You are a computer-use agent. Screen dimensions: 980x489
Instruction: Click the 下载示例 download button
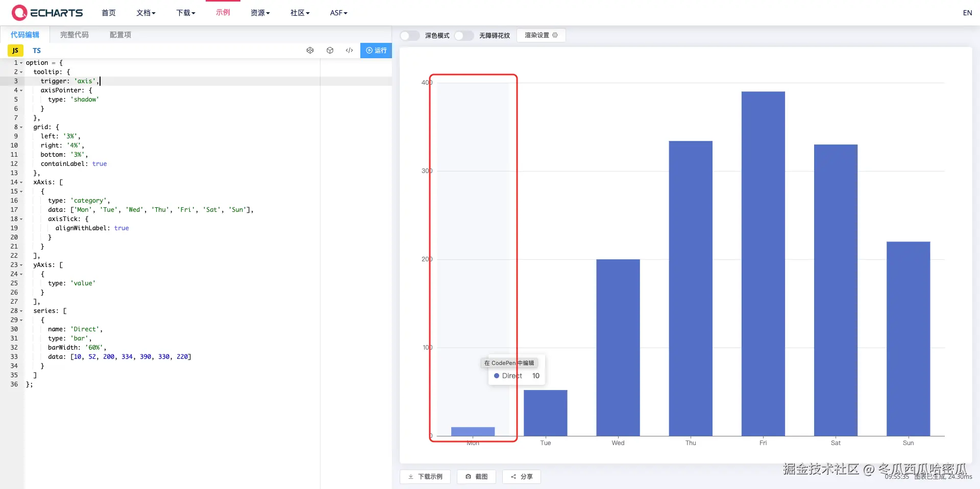pos(425,477)
